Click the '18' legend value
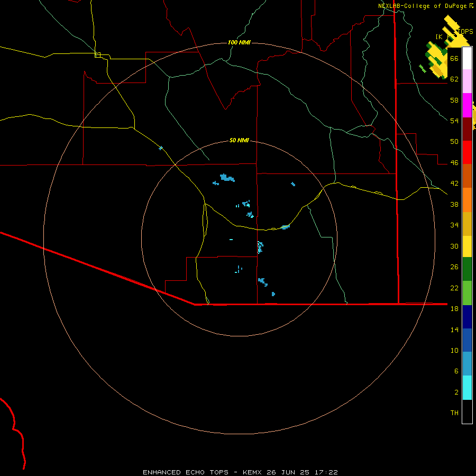Viewport: 476px width, 476px height. pyautogui.click(x=454, y=309)
